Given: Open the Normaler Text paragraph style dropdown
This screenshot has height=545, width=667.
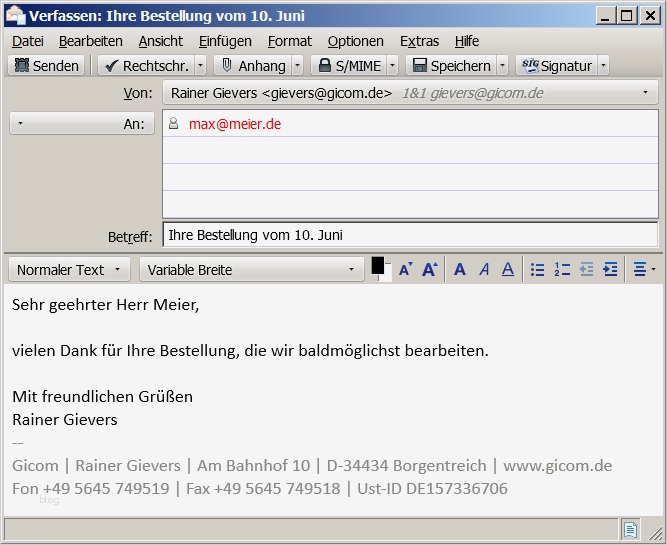Looking at the screenshot, I should click(69, 270).
